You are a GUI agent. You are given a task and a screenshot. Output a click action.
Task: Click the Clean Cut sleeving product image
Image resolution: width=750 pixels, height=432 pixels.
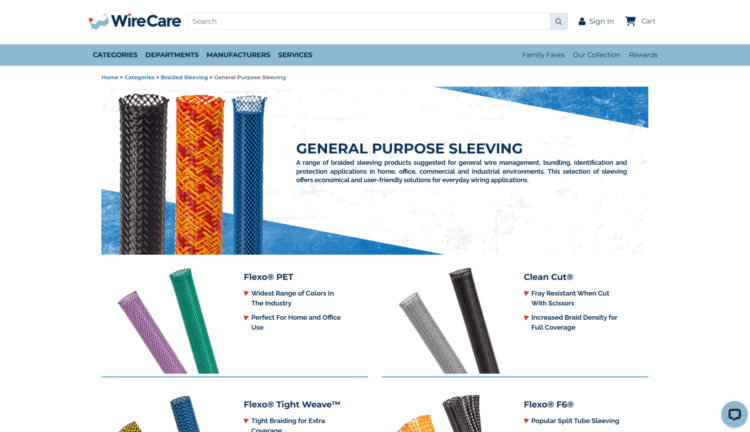click(449, 321)
